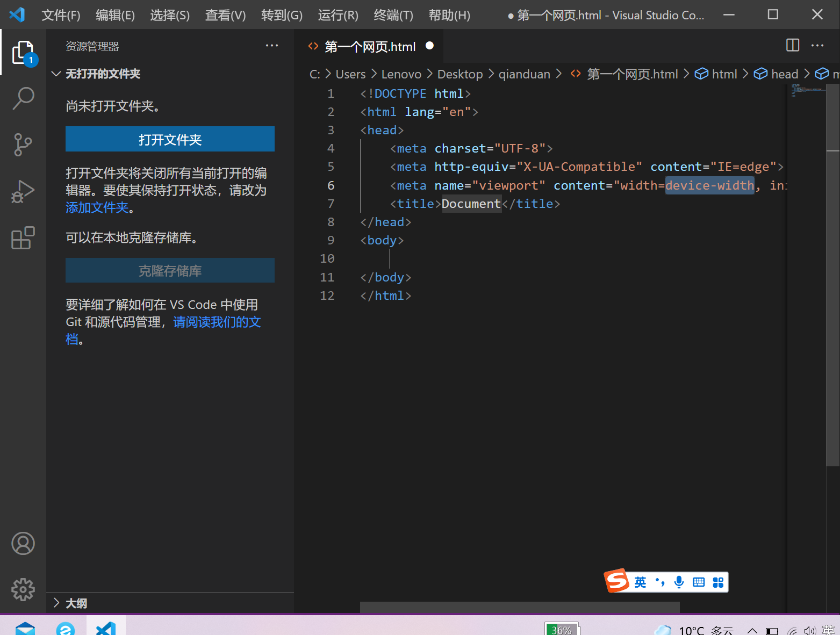
Task: Click the 资源管理器 panel title
Action: click(x=92, y=46)
